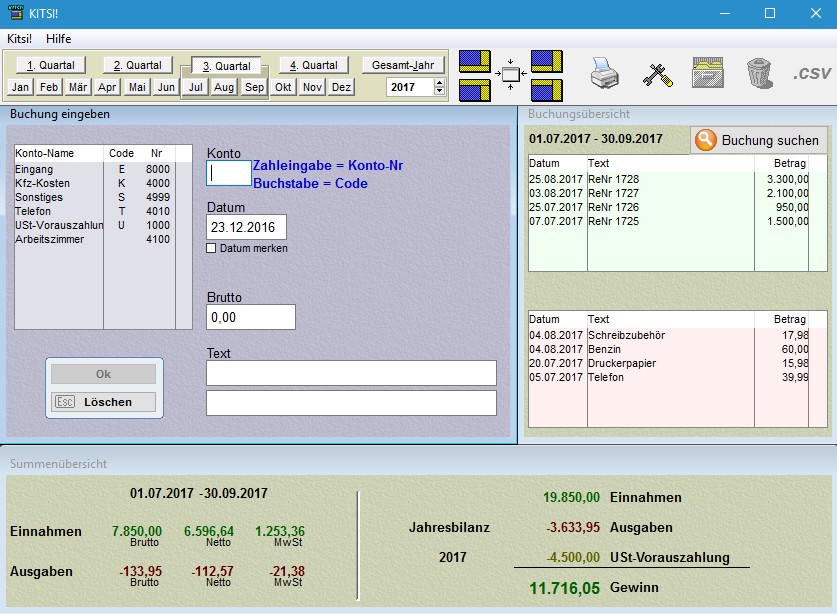
Task: Open the Kitsi! menu
Action: point(19,39)
